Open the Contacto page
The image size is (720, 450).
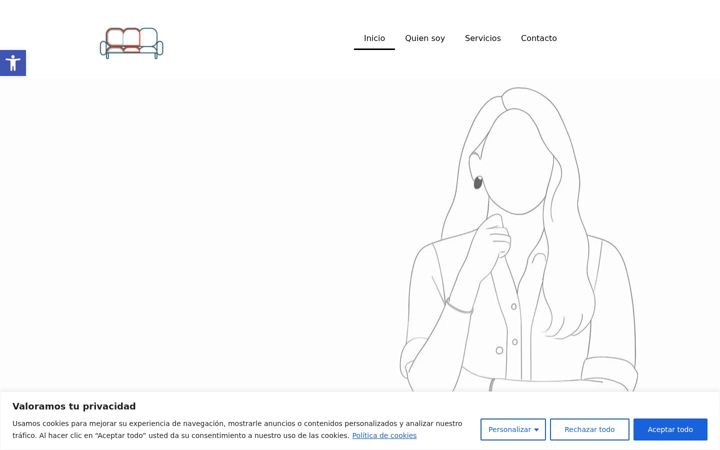539,38
